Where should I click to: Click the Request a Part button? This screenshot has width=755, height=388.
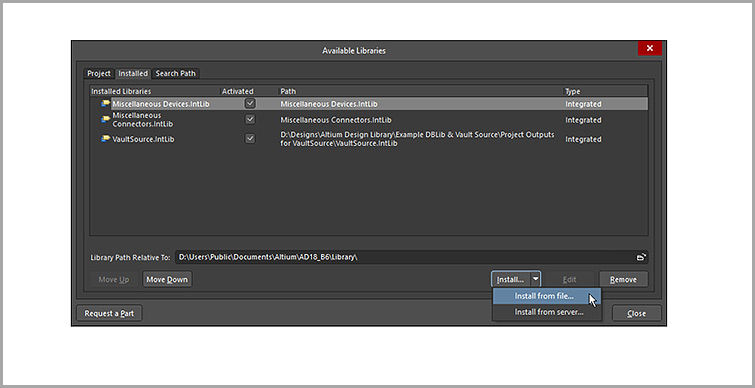(109, 313)
